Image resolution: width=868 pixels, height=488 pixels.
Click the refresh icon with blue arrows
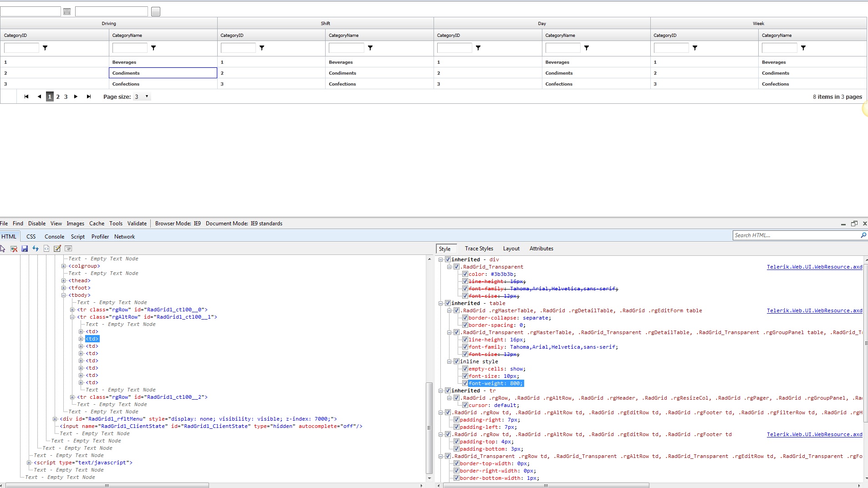pyautogui.click(x=36, y=249)
